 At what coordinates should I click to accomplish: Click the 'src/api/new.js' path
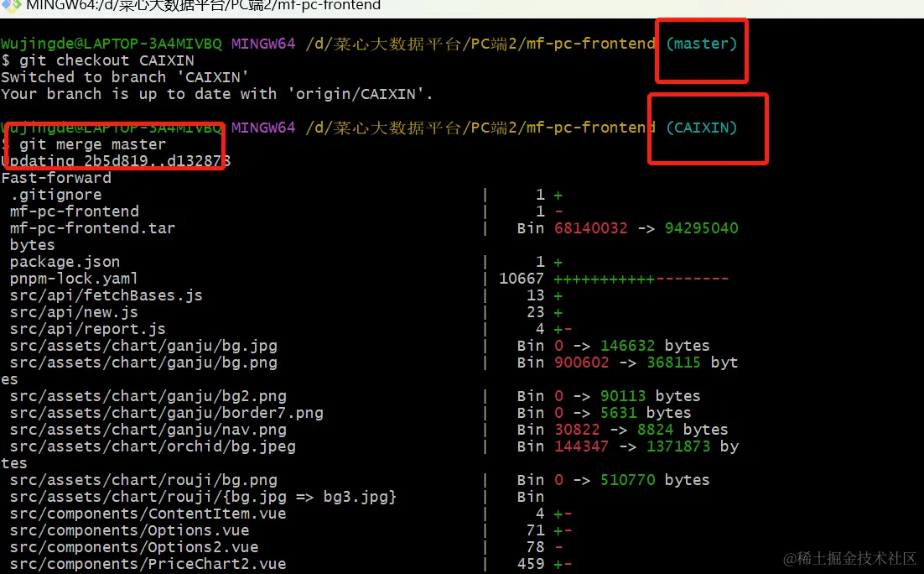(74, 312)
